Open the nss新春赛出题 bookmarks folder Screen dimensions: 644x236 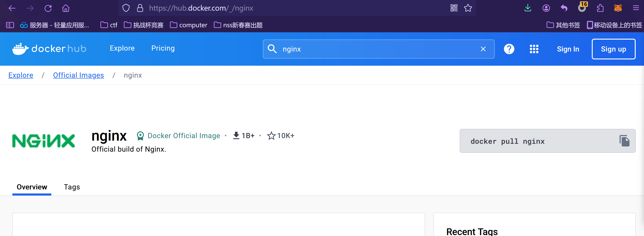click(x=238, y=25)
